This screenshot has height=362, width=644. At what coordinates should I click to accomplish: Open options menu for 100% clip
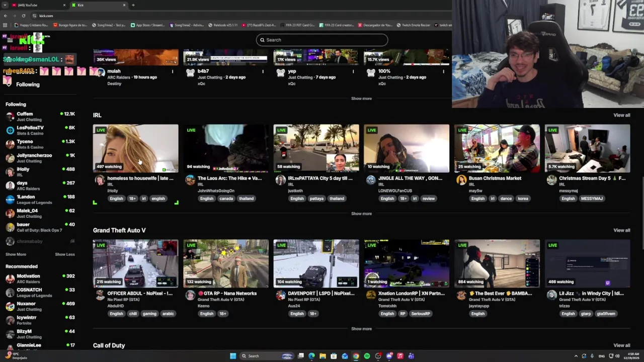coord(443,71)
